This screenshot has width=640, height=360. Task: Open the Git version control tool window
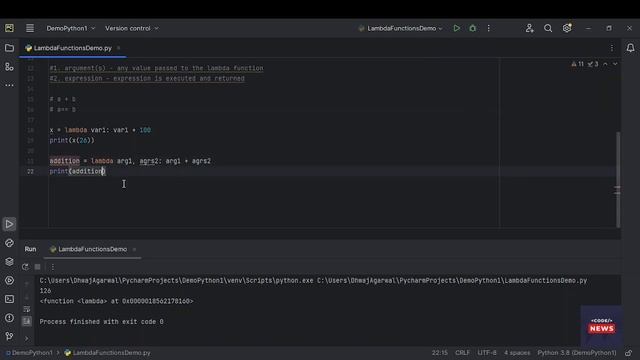click(9, 336)
